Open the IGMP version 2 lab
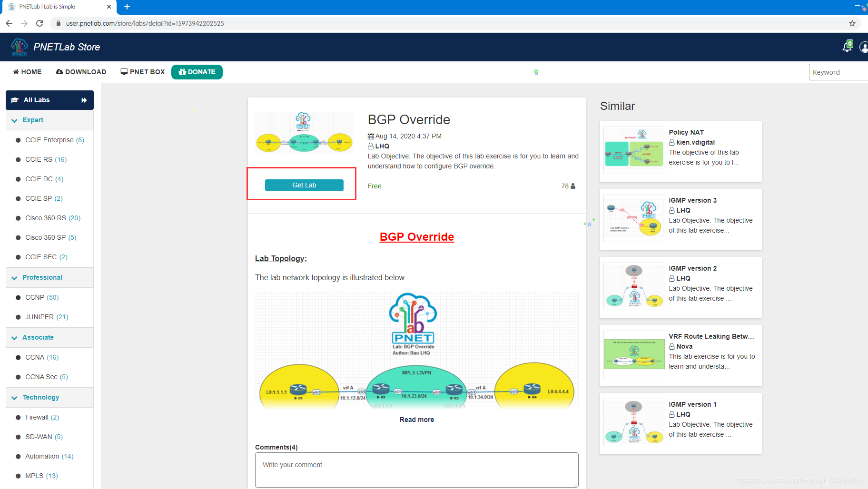Image resolution: width=868 pixels, height=489 pixels. click(692, 268)
